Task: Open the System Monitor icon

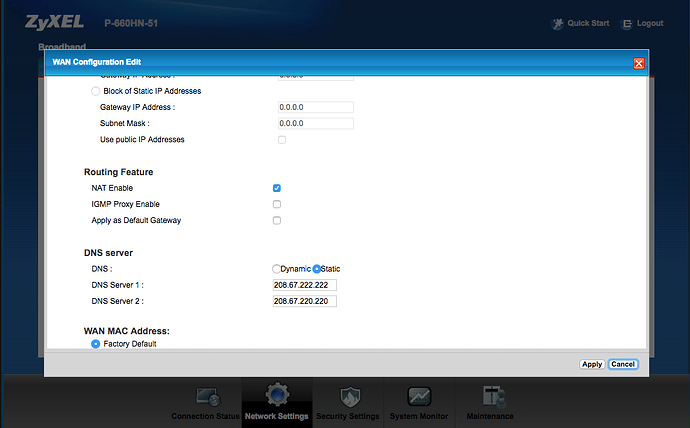Action: [x=419, y=397]
